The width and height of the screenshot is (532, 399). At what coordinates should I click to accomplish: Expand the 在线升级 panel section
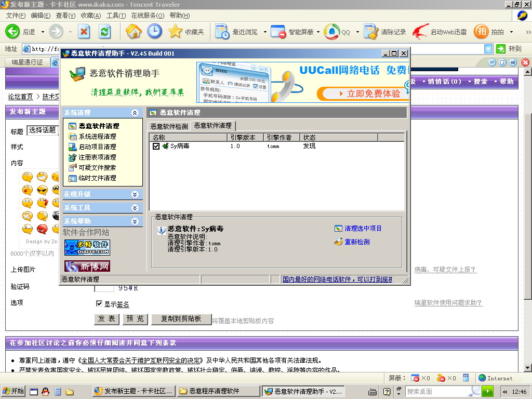click(x=135, y=194)
